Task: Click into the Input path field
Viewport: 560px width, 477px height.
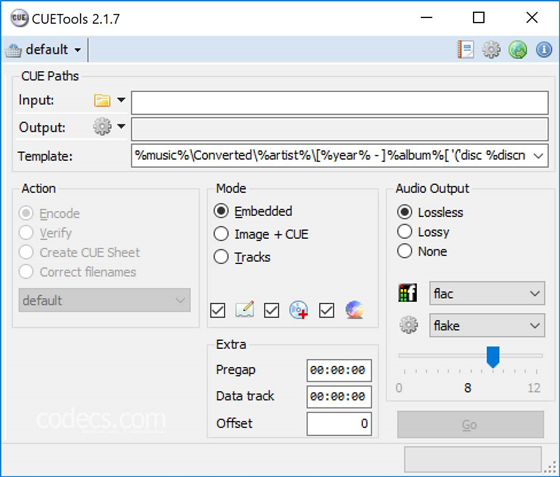Action: click(340, 103)
